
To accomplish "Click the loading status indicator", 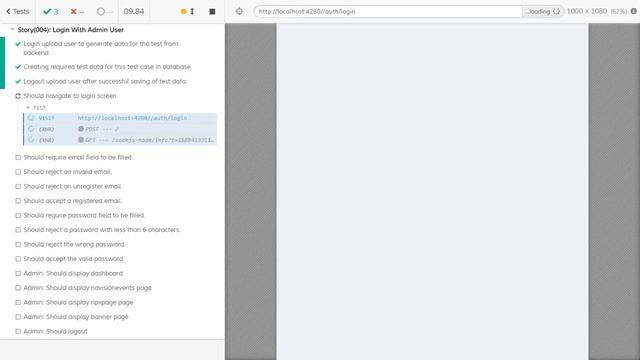I will (543, 11).
